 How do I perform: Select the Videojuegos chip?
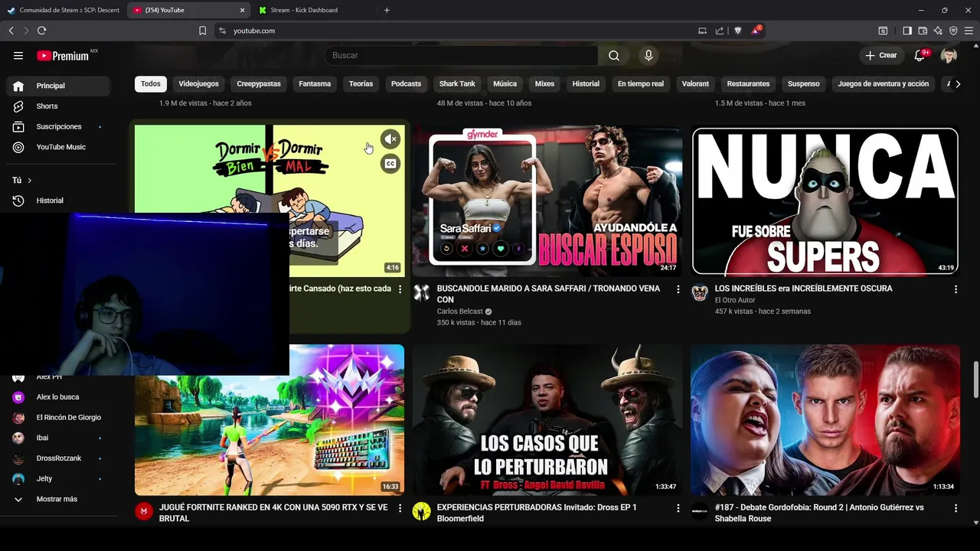click(199, 83)
